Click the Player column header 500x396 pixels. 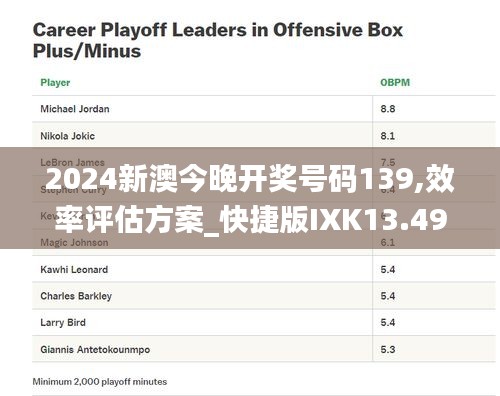(55, 82)
